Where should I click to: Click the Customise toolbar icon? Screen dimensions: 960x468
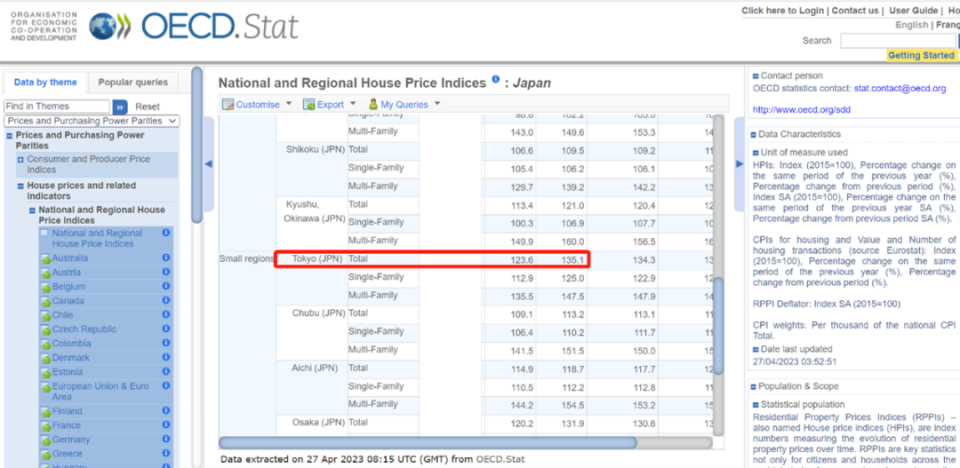228,105
